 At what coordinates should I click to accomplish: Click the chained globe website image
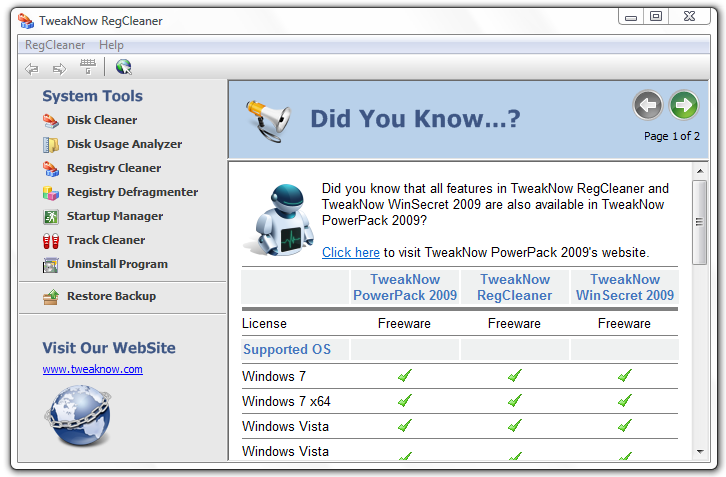78,415
